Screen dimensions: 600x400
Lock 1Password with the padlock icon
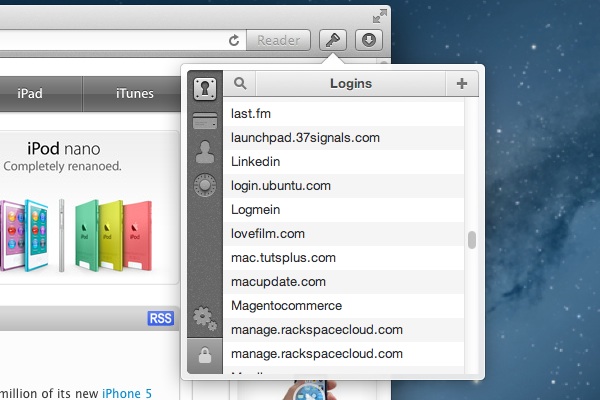click(205, 355)
